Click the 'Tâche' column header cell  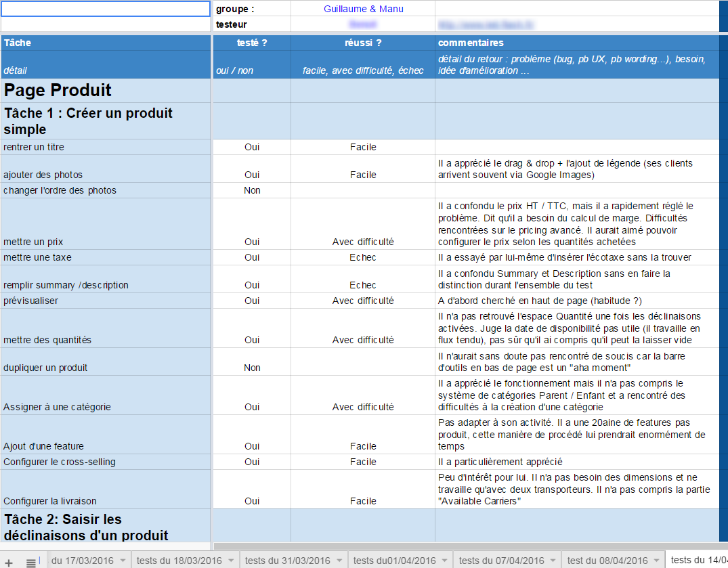coord(106,43)
